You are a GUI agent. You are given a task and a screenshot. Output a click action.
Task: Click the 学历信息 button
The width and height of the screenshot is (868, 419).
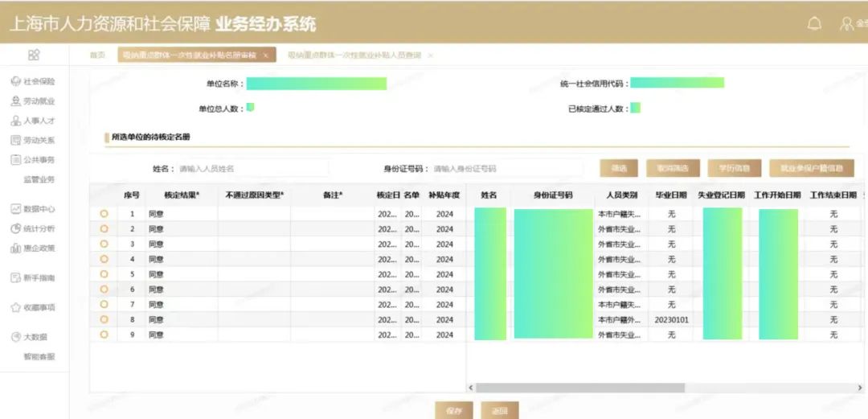tap(734, 168)
